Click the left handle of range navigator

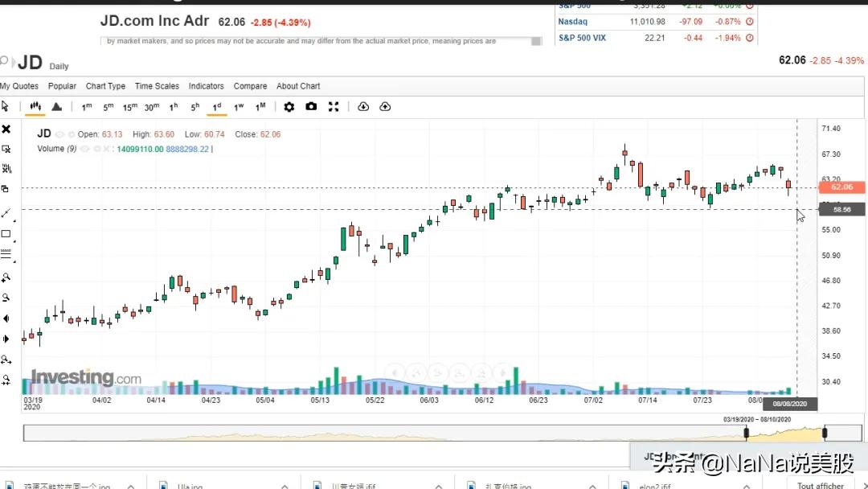click(x=746, y=433)
